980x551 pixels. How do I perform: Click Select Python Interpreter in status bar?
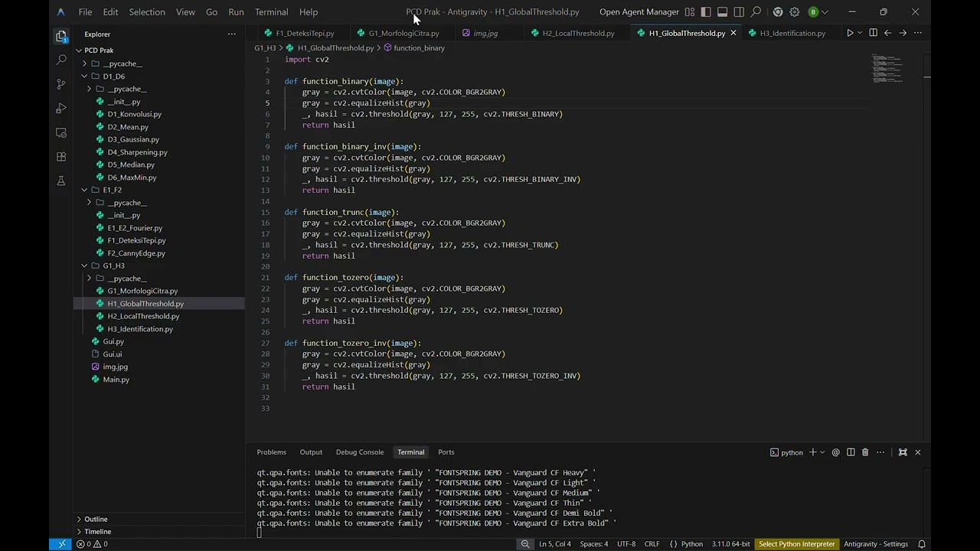coord(796,544)
